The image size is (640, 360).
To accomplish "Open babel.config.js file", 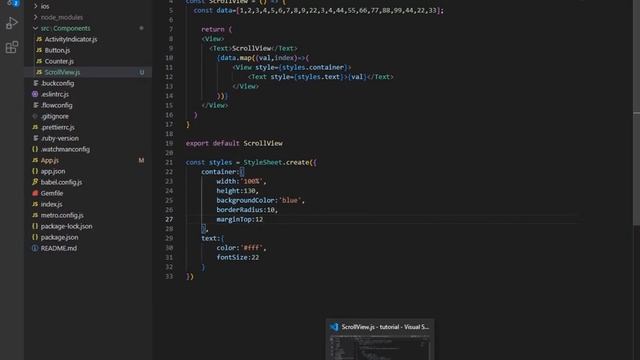I will [61, 182].
